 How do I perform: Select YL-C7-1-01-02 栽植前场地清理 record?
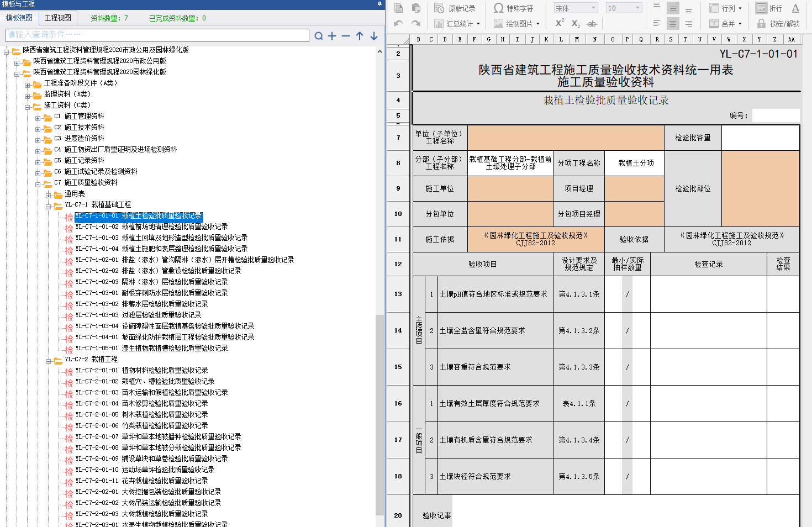tap(151, 226)
